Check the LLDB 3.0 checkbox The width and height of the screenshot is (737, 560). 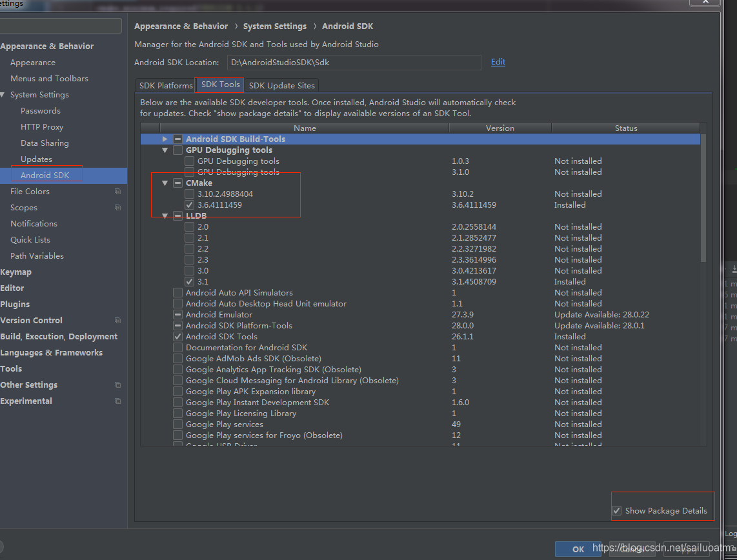click(x=190, y=271)
